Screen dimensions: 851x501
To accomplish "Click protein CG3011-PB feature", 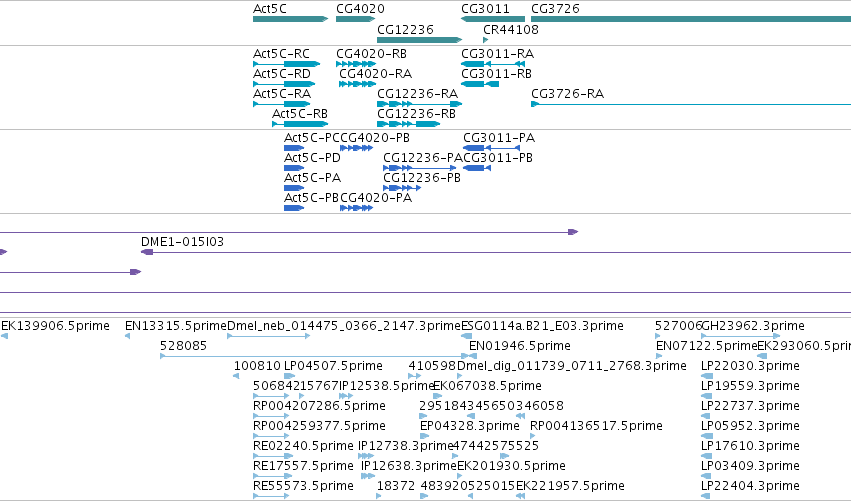I will [477, 168].
